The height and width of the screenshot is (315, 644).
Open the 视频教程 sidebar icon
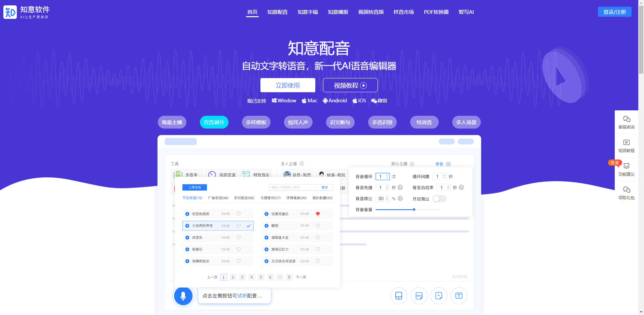pyautogui.click(x=627, y=146)
